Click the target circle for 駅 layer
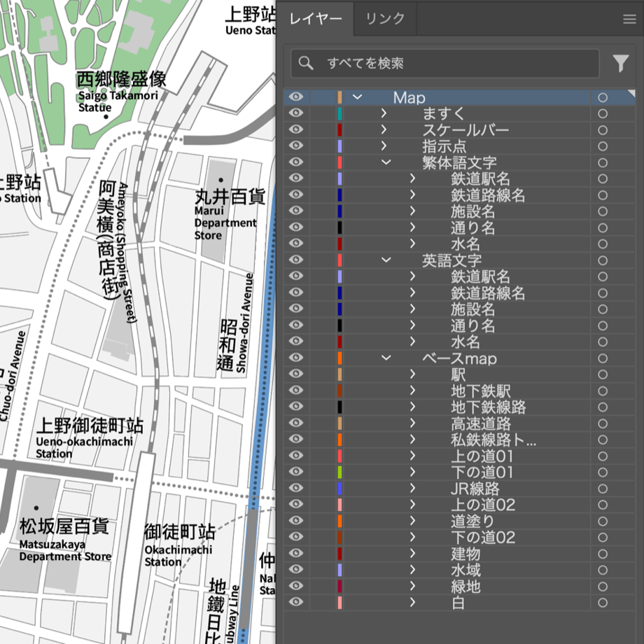 point(603,374)
